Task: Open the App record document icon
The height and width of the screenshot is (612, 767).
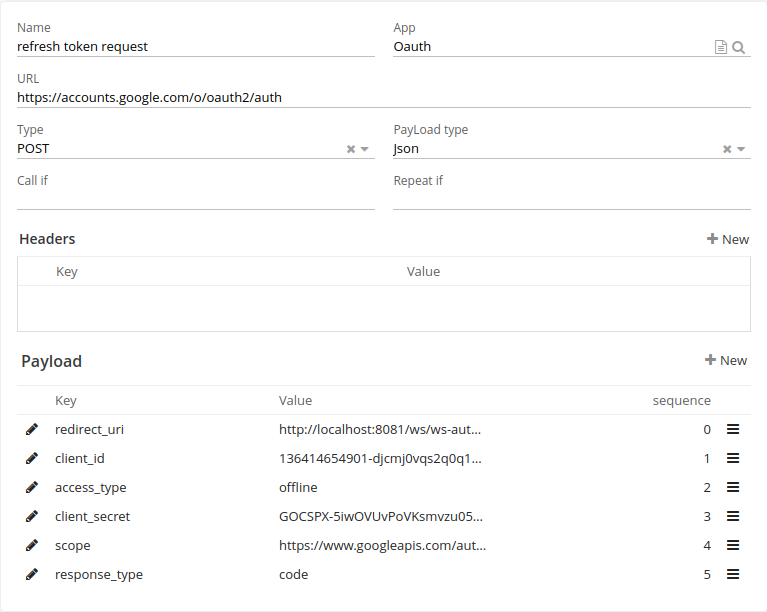Action: click(x=720, y=47)
